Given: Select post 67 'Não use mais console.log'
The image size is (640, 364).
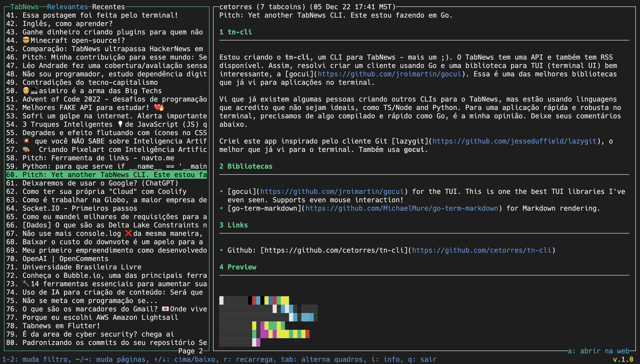Looking at the screenshot, I should pos(106,234).
